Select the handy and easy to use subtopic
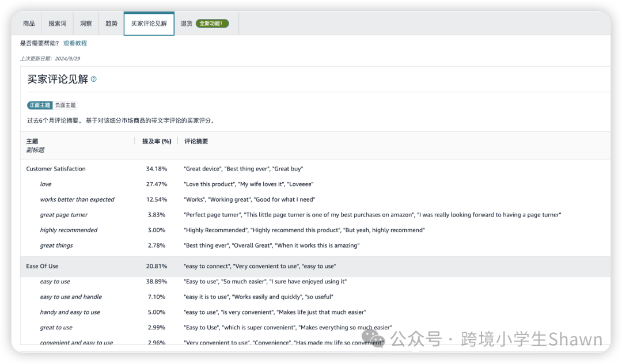This screenshot has height=364, width=622. (x=70, y=313)
